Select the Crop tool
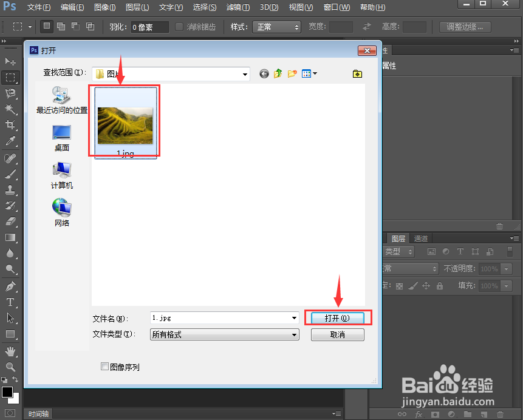This screenshot has height=420, width=523. pyautogui.click(x=10, y=124)
